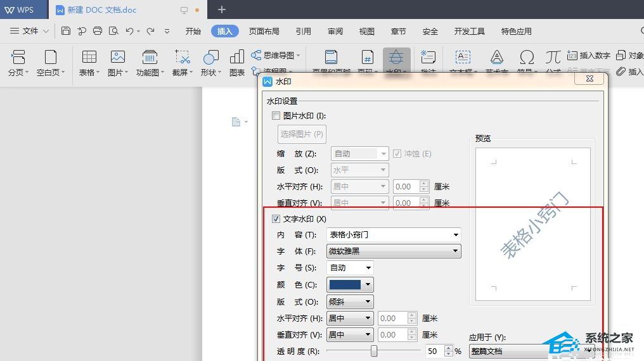The width and height of the screenshot is (644, 361).
Task: Click 插入数字 in the ribbon
Action: [589, 55]
